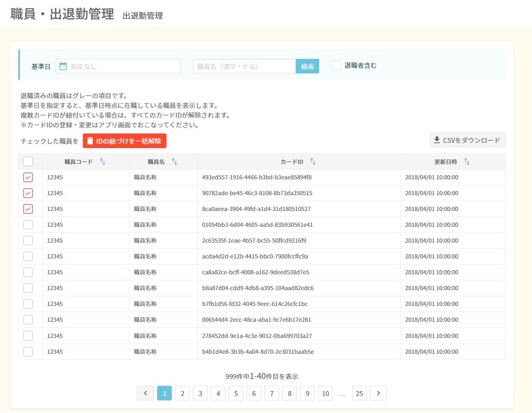The width and height of the screenshot is (532, 413).
Task: Go to previous page with left chevron
Action: 145,393
